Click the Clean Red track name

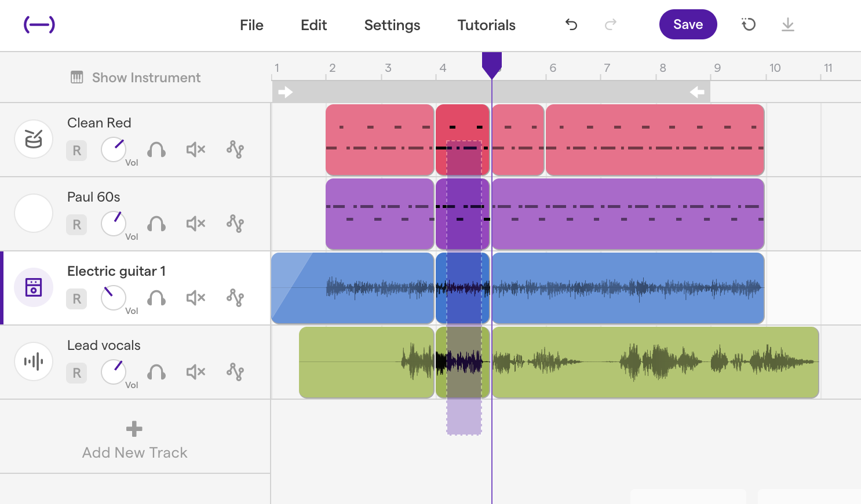pyautogui.click(x=99, y=123)
